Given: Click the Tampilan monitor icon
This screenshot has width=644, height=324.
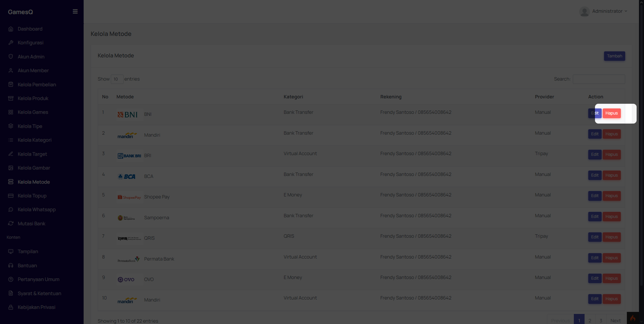Looking at the screenshot, I should [11, 251].
